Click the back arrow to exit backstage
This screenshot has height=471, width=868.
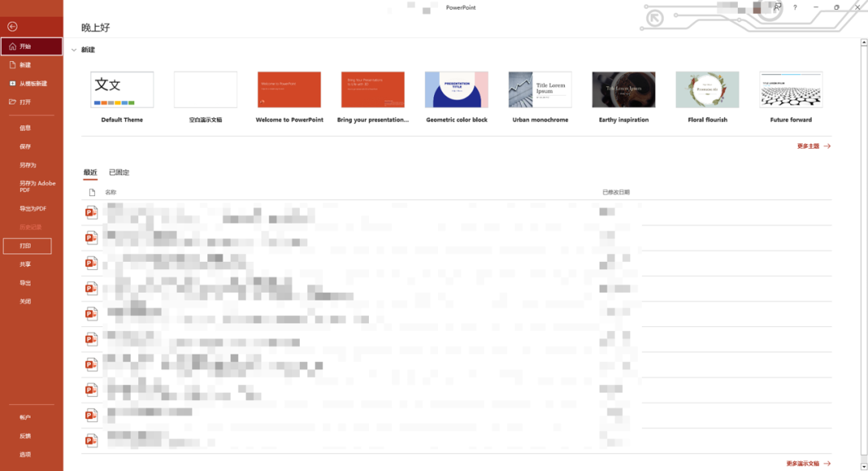[x=12, y=27]
